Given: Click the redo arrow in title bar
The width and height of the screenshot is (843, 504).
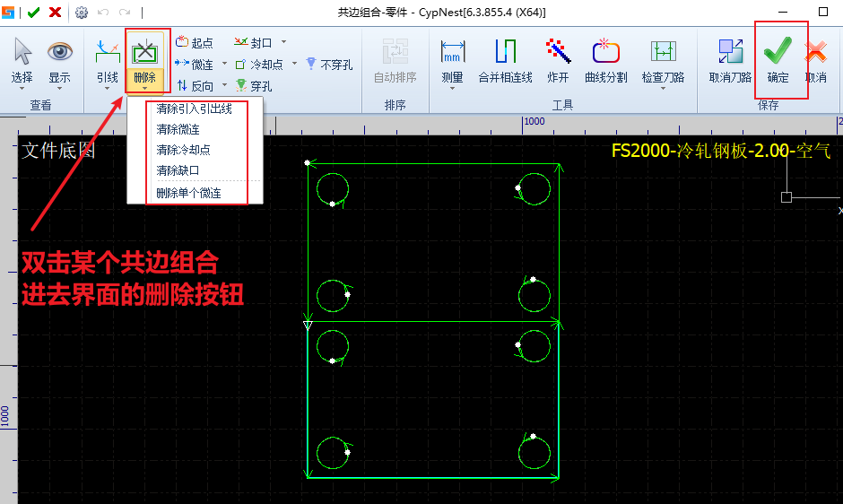Looking at the screenshot, I should [x=125, y=12].
